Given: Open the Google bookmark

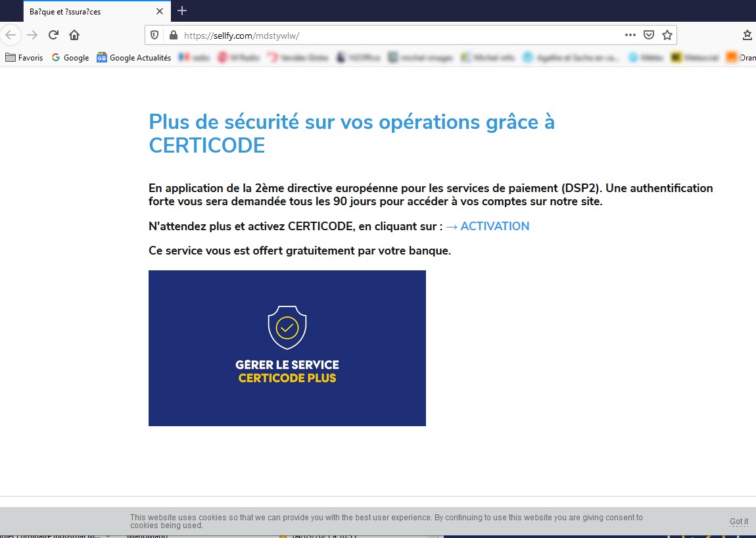Looking at the screenshot, I should 70,57.
